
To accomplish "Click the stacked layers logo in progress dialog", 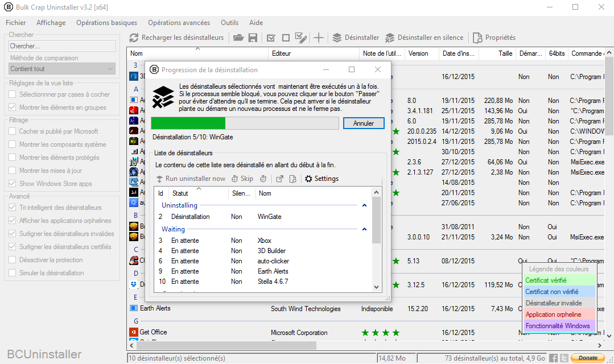I will tap(163, 97).
